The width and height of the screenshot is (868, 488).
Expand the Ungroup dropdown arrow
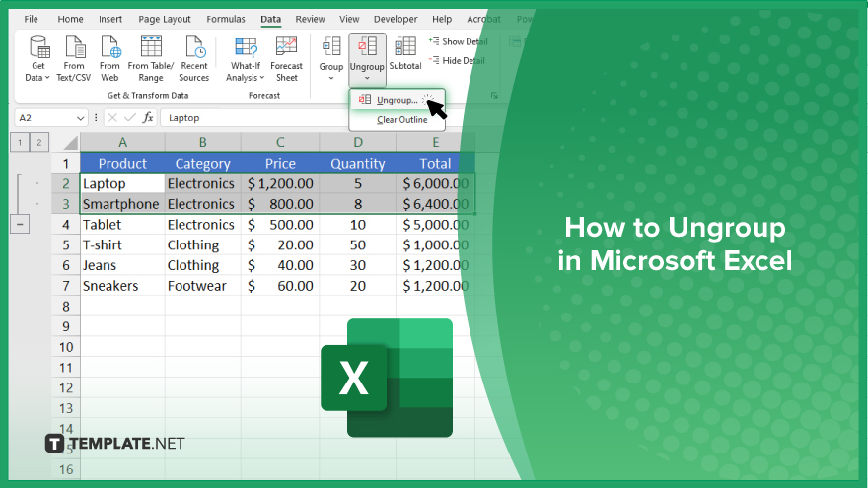coord(367,79)
